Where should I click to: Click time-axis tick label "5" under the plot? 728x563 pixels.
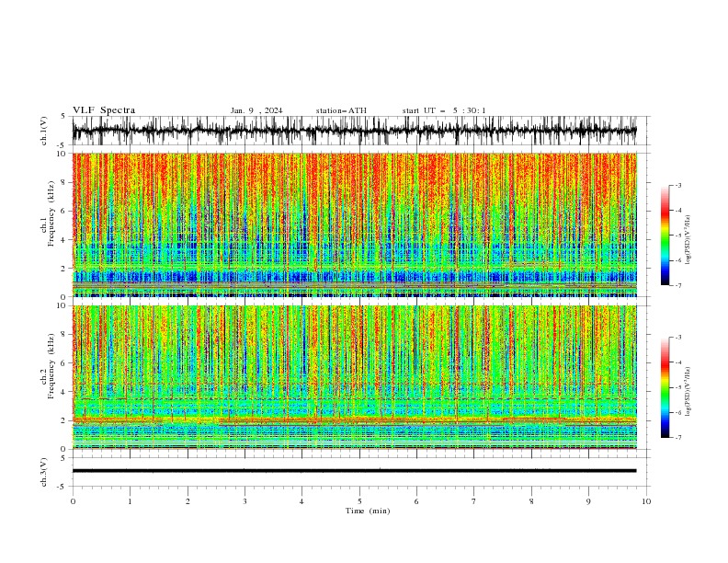[359, 501]
